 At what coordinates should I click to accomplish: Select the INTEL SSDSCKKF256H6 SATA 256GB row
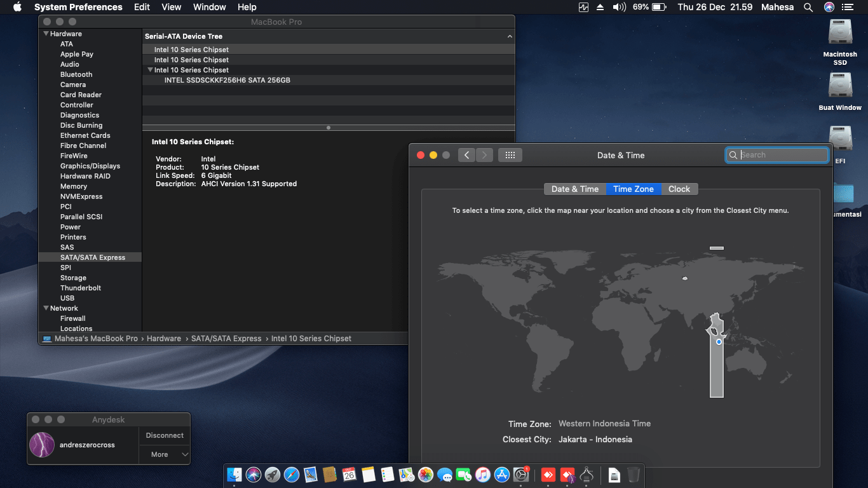tap(329, 80)
